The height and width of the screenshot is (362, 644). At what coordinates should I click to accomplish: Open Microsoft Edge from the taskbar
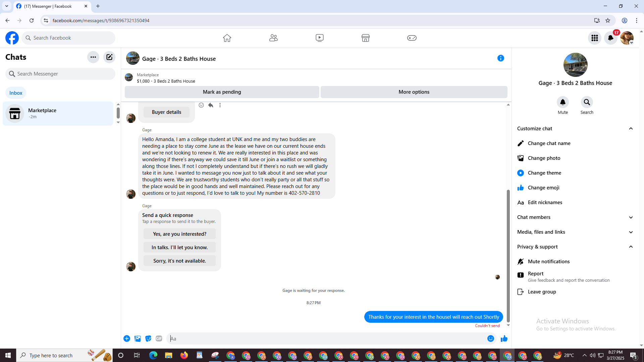(x=153, y=355)
